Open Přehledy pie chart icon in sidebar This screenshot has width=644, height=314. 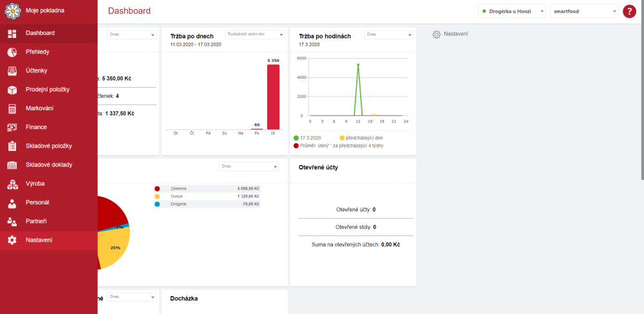pos(12,52)
